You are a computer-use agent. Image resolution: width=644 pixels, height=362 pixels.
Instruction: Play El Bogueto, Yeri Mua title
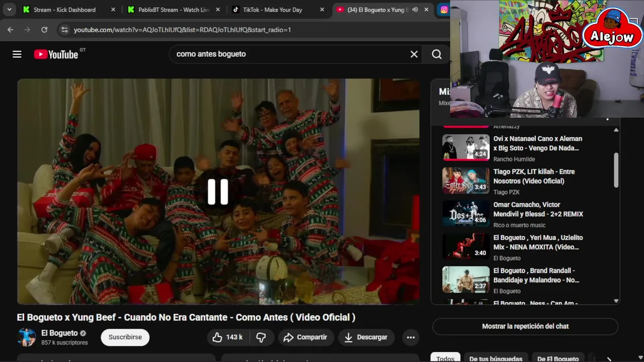[x=538, y=242]
